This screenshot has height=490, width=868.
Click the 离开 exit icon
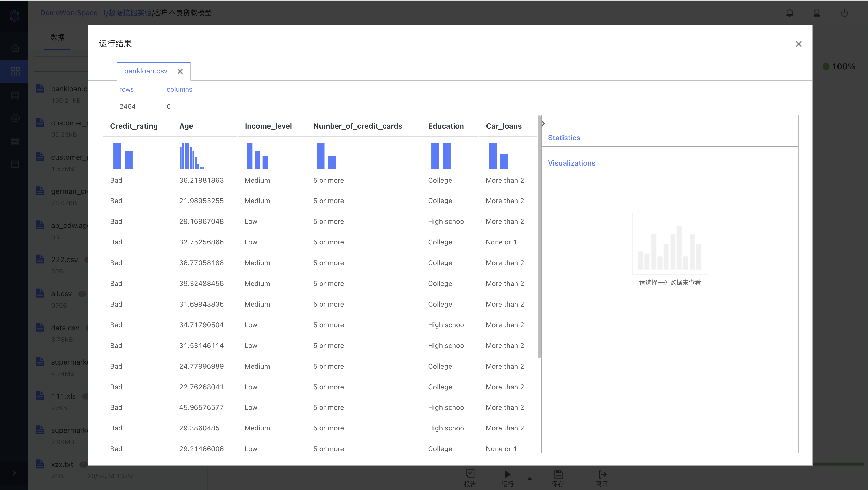(602, 474)
